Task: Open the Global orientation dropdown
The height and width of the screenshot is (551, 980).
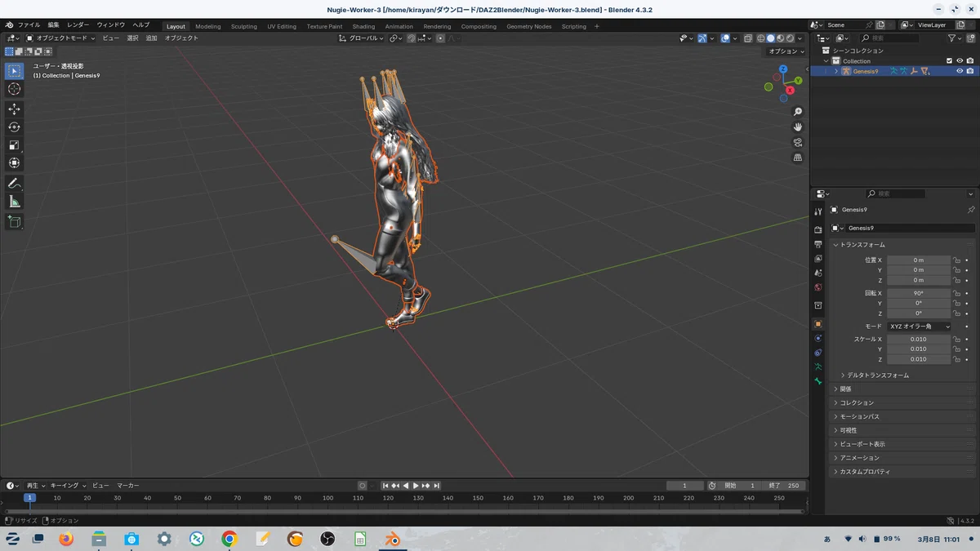Action: coord(361,38)
